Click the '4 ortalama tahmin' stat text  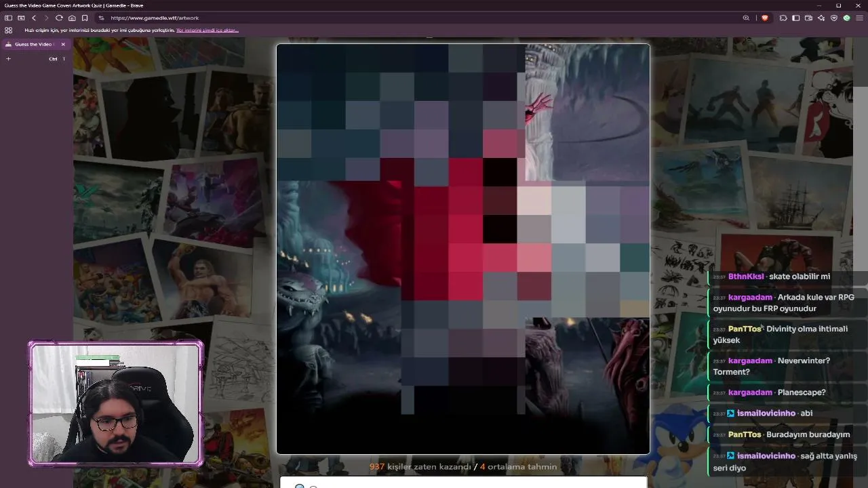click(518, 466)
